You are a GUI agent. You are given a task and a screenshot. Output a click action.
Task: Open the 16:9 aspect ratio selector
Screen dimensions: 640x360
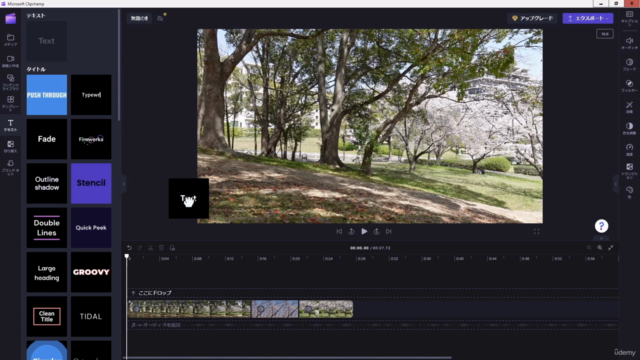604,34
